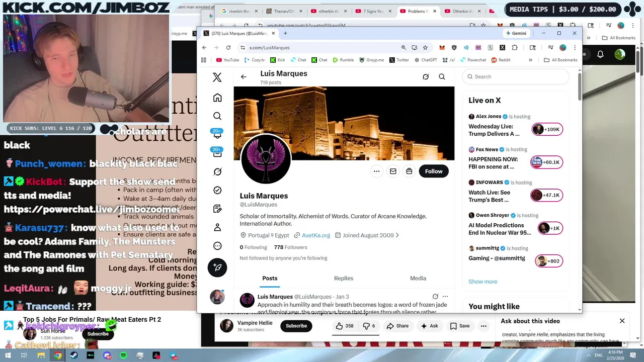Open Steam from Windows taskbar
Screen dimensions: 644x362
click(74, 355)
